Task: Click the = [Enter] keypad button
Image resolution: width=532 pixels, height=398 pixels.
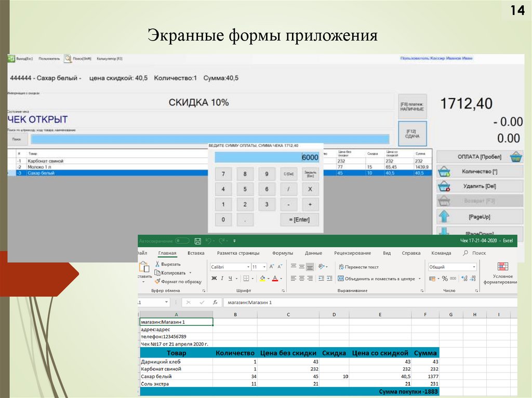Action: point(299,219)
